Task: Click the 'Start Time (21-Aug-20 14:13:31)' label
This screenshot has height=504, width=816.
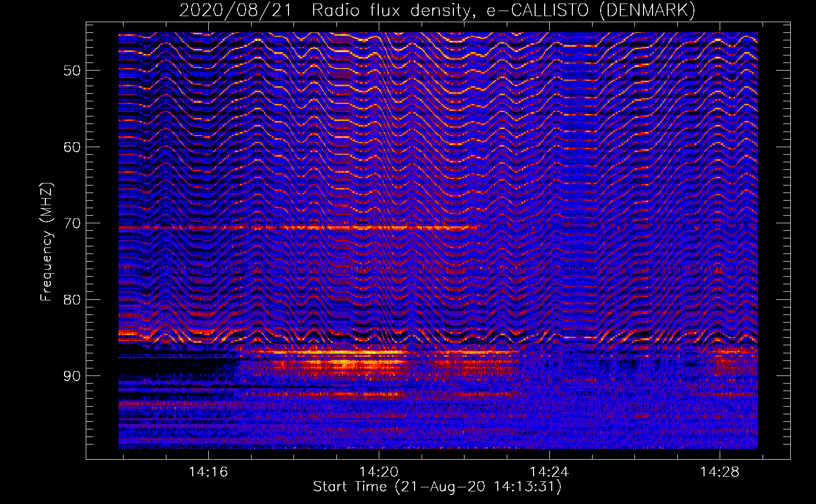Action: click(x=437, y=487)
